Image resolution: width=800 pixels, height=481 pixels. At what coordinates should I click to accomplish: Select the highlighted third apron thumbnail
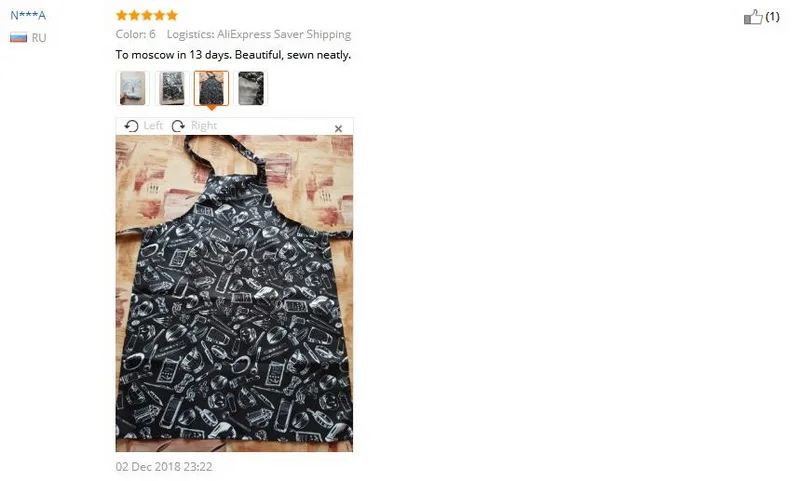(211, 88)
